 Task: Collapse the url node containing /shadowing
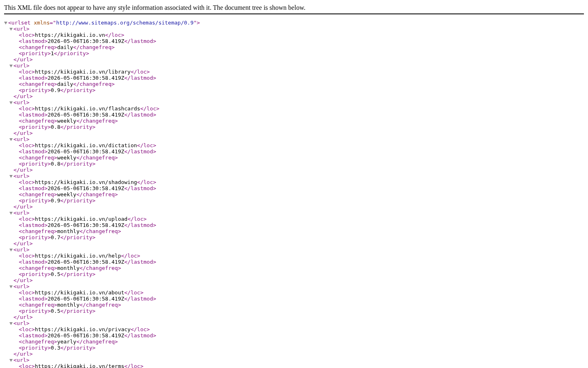11,176
